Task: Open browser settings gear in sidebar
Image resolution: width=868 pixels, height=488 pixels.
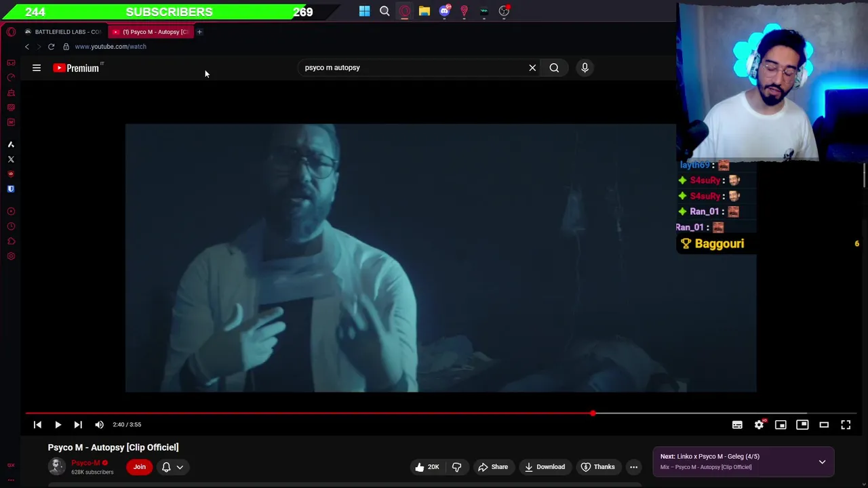Action: click(x=11, y=256)
